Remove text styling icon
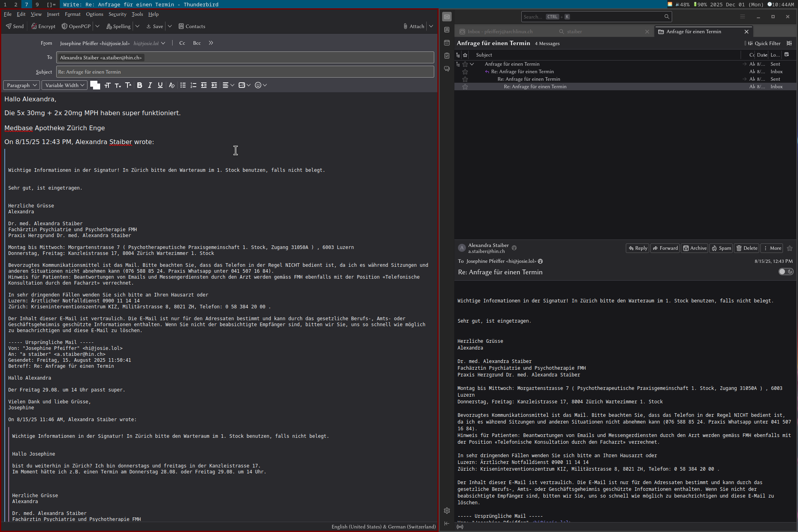Image resolution: width=798 pixels, height=532 pixels. (171, 85)
